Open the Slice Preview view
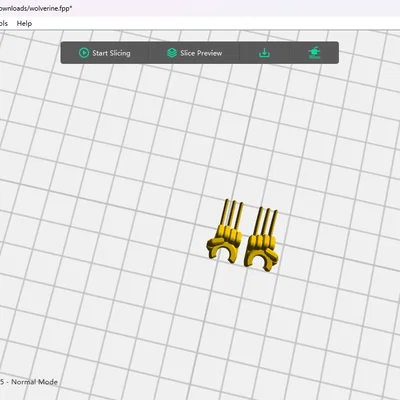The width and height of the screenshot is (400, 400). click(x=194, y=53)
